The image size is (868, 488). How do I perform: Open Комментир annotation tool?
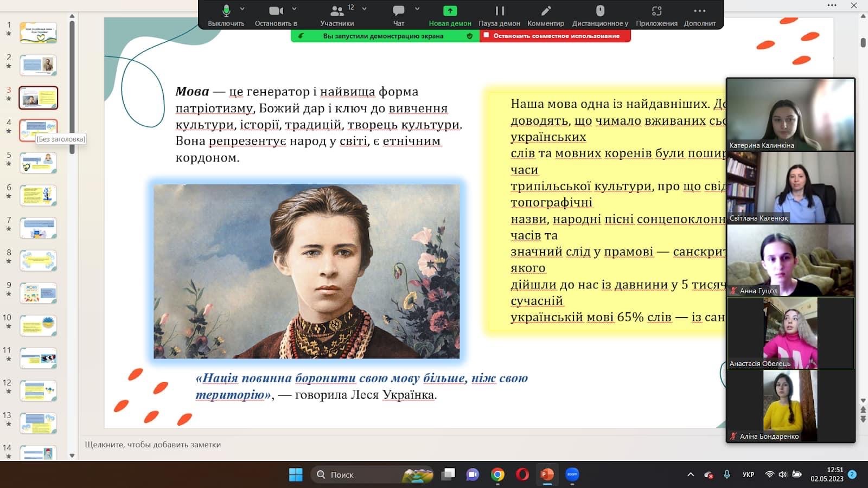click(546, 15)
